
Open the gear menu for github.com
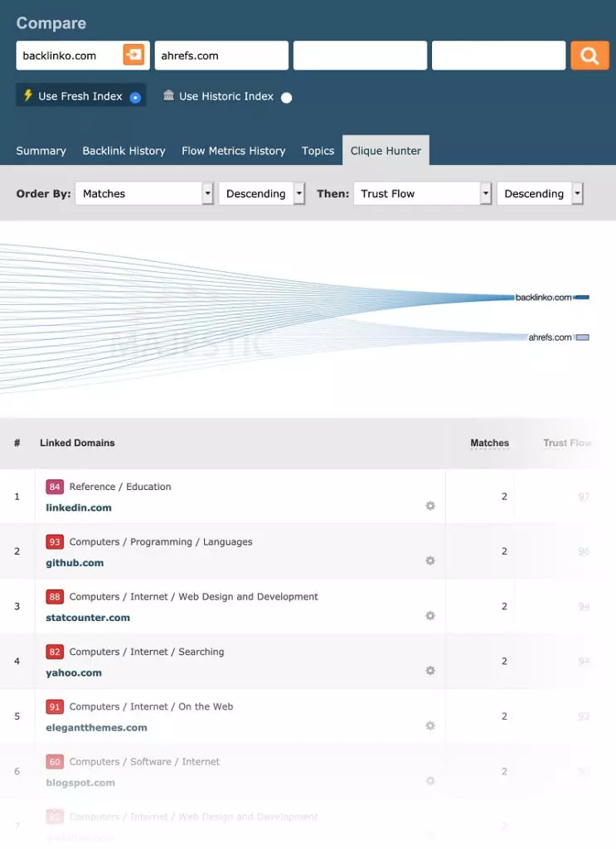coord(430,560)
